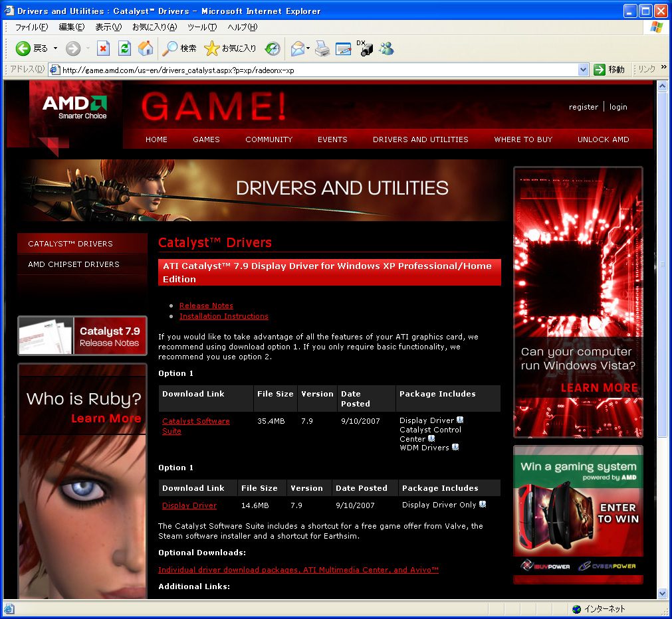The width and height of the screenshot is (672, 619).
Task: Expand the address bar dropdown
Action: pos(583,70)
